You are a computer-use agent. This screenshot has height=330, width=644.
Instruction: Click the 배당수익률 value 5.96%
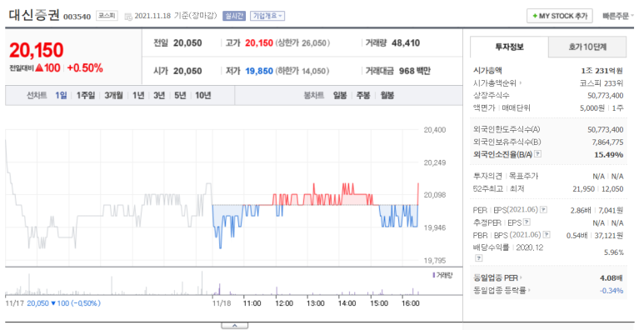[x=614, y=252]
